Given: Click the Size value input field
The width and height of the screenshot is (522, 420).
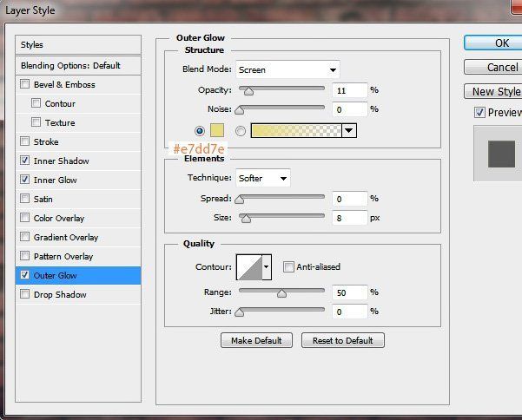Looking at the screenshot, I should (348, 218).
